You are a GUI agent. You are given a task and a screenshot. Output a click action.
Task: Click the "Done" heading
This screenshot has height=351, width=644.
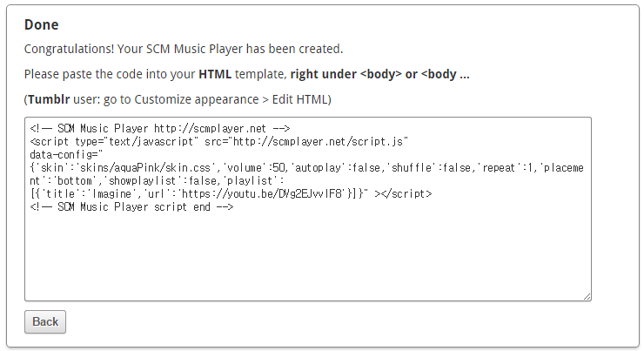42,24
